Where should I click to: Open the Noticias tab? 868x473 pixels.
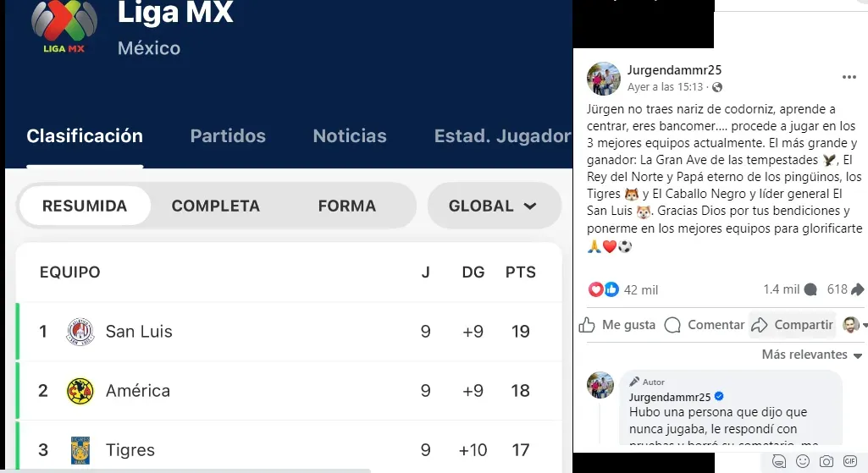click(350, 136)
